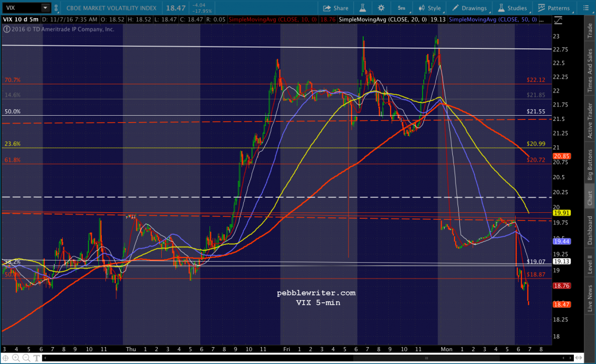This screenshot has width=596, height=364.
Task: Click the $20.99 Fibonacci level label
Action: point(536,144)
